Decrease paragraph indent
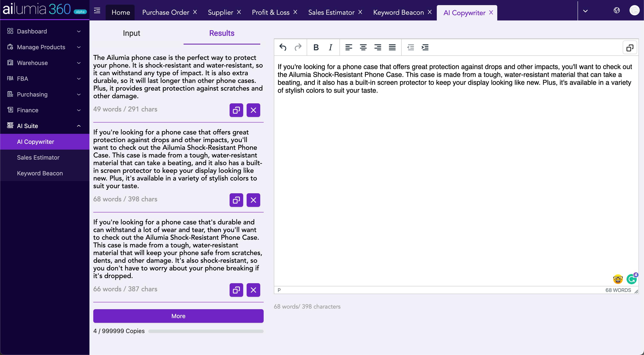 (x=411, y=47)
